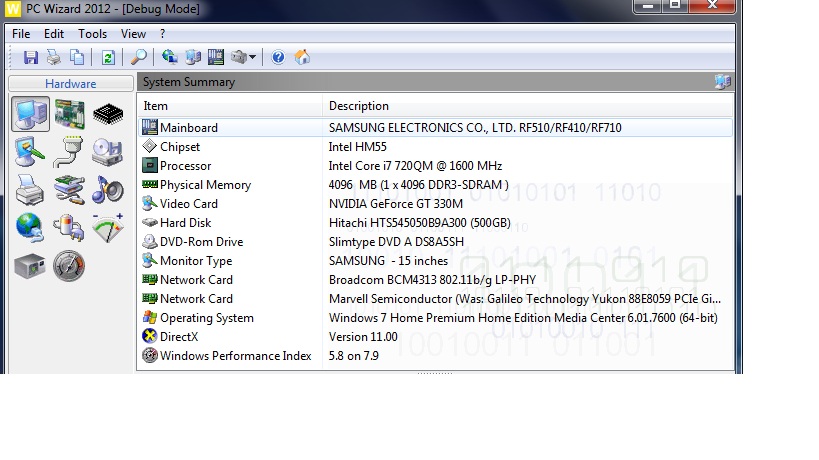The image size is (819, 460).
Task: Select the DirectX row
Action: (x=436, y=337)
